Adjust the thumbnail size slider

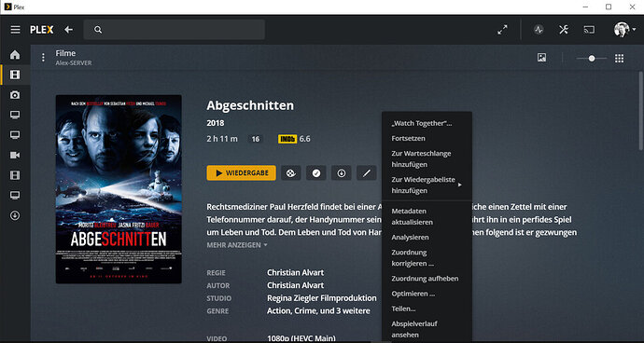pyautogui.click(x=592, y=59)
